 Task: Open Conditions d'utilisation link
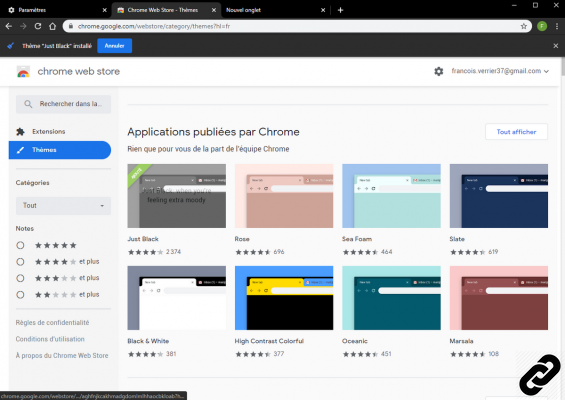click(x=50, y=339)
